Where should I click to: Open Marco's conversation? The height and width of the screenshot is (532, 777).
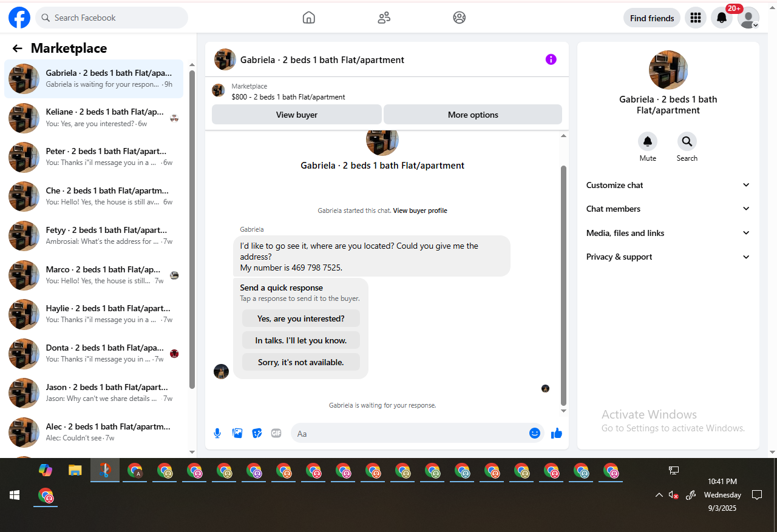click(93, 275)
